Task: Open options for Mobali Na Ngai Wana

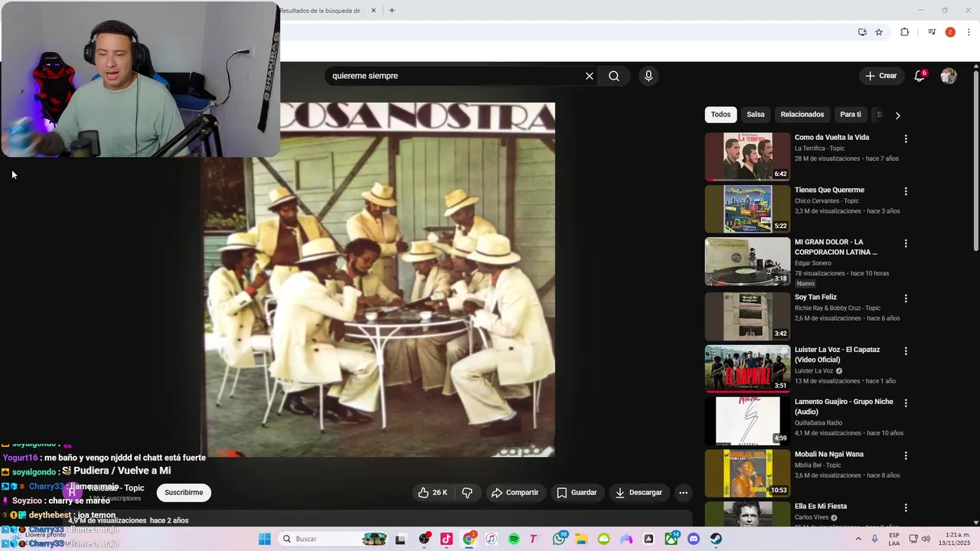Action: coord(906,455)
